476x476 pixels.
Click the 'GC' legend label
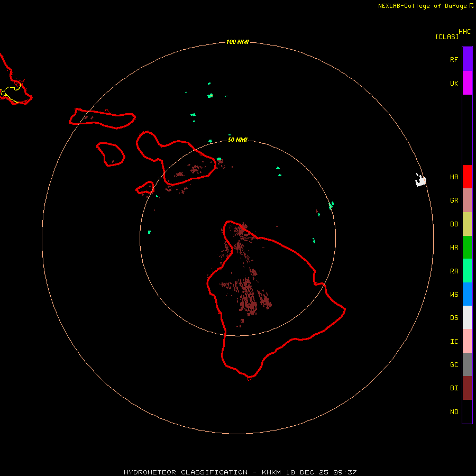[x=454, y=364]
